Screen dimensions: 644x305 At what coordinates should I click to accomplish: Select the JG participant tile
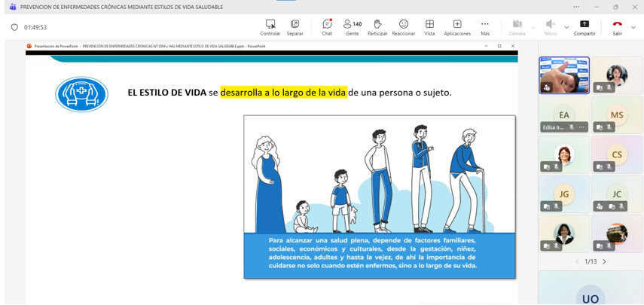pos(564,194)
